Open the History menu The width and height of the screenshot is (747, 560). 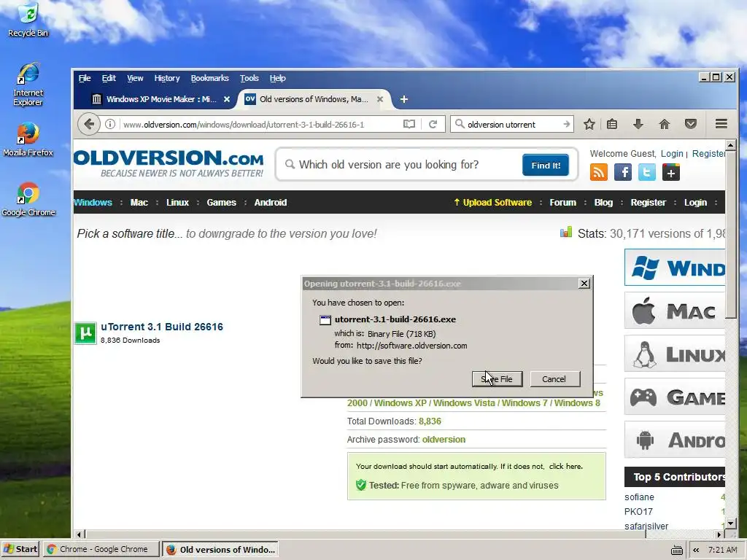point(167,78)
